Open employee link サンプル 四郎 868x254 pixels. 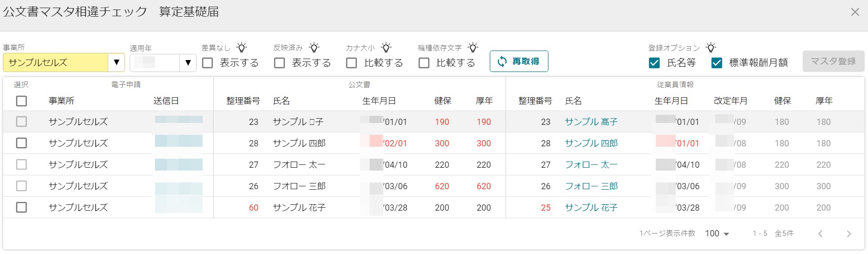click(591, 143)
